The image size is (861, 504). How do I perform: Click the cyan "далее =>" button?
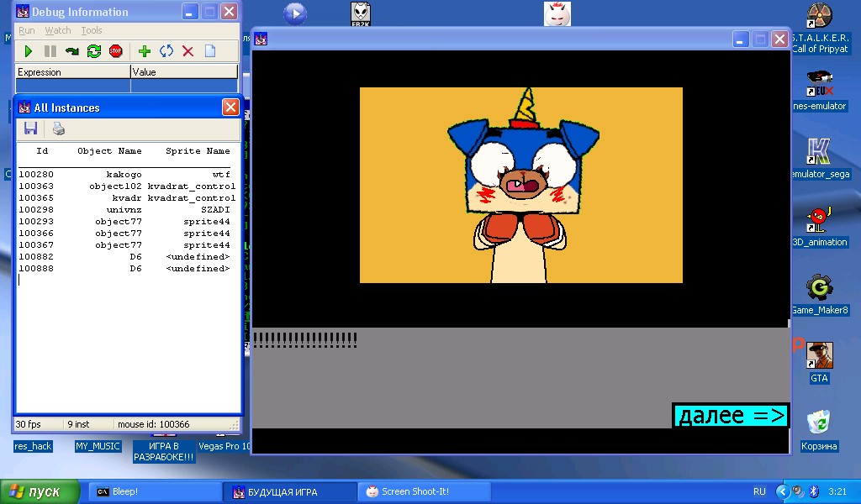(x=731, y=416)
